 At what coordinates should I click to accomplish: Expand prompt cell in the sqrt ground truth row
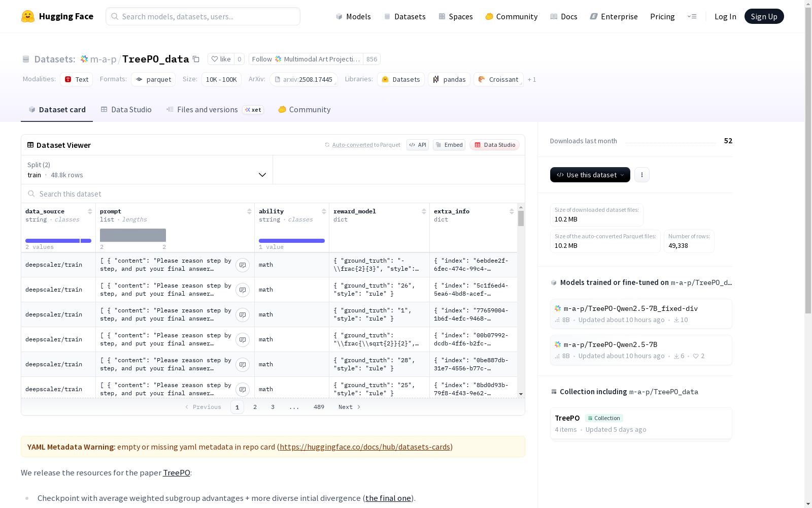(x=243, y=340)
